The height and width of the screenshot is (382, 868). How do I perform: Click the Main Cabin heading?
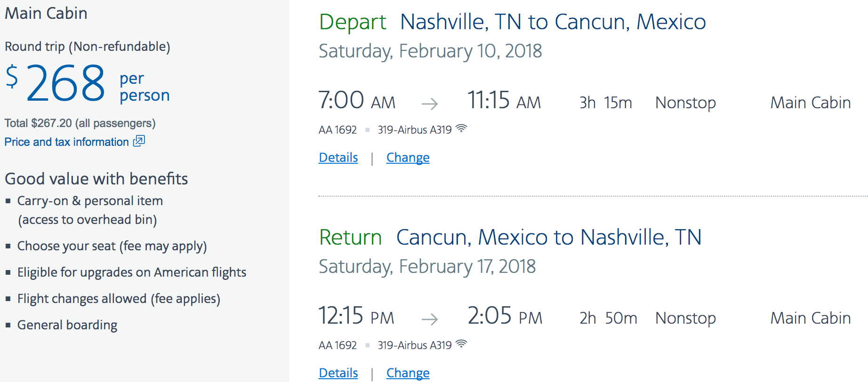pyautogui.click(x=46, y=13)
